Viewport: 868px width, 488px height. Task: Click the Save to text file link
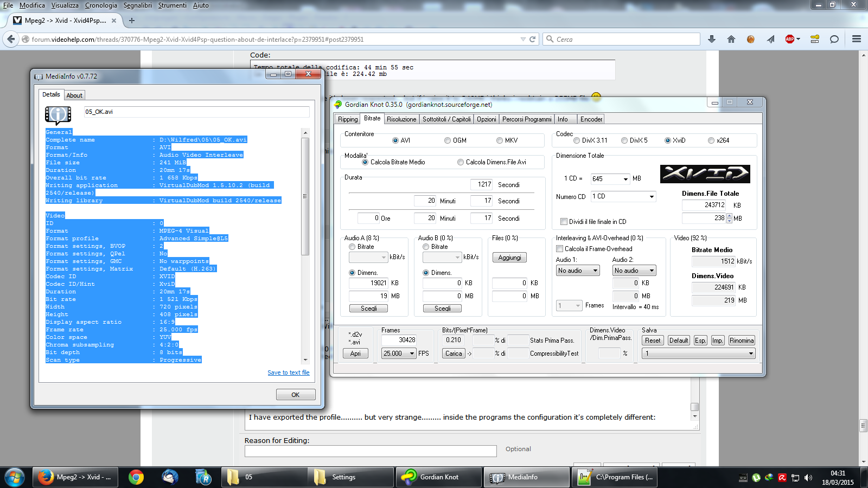coord(288,373)
